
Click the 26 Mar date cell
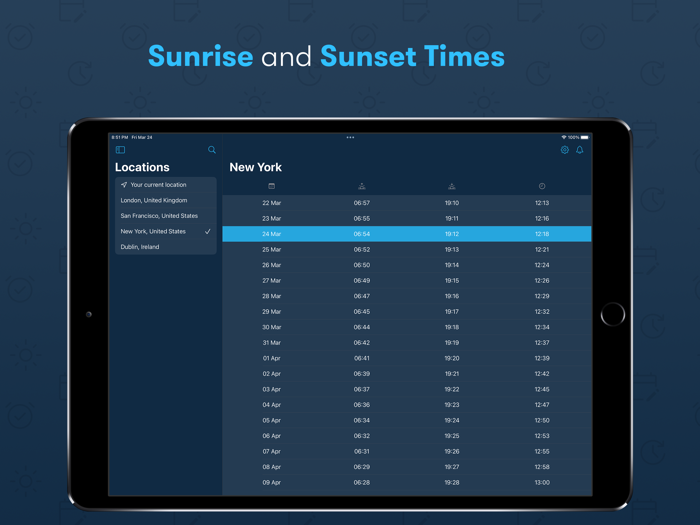tap(271, 265)
